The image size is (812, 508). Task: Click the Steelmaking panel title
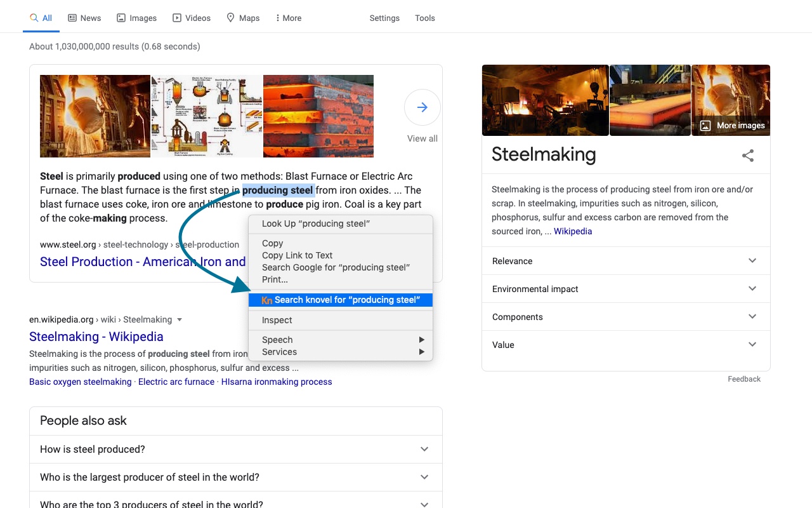click(x=544, y=154)
